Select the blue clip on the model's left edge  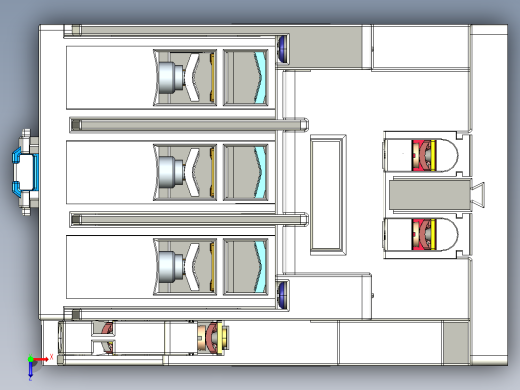(x=25, y=172)
